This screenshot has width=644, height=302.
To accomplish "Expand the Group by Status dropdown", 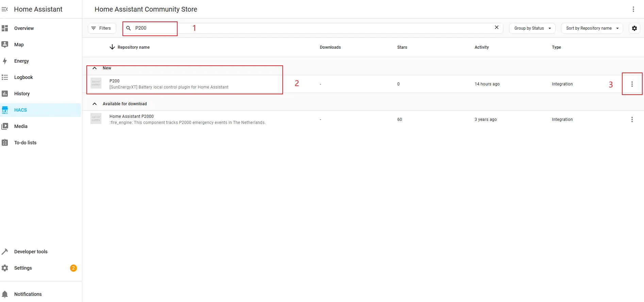I will (x=532, y=28).
